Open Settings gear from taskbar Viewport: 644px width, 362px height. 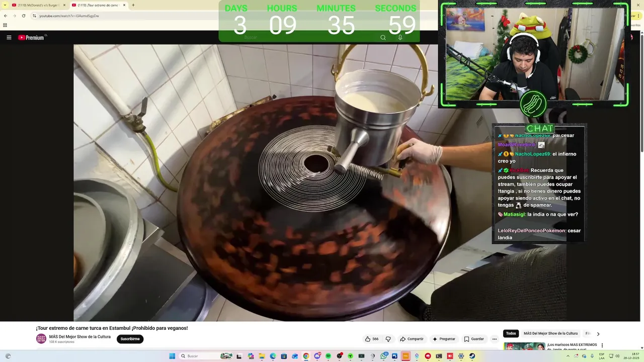[461, 356]
